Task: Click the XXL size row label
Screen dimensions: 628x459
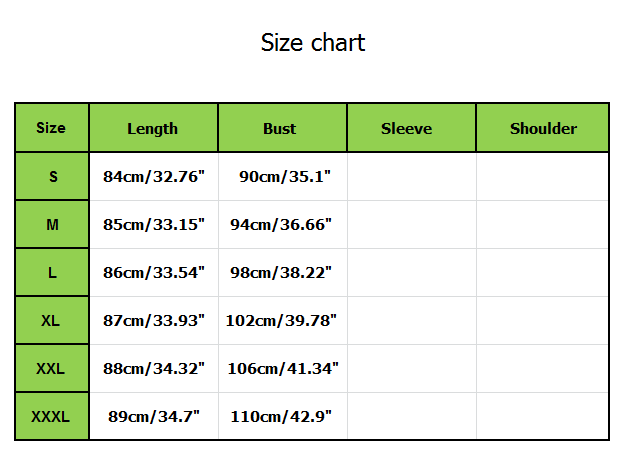Action: tap(51, 369)
